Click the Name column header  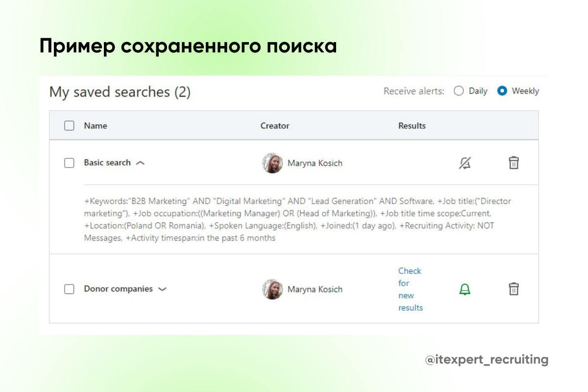95,125
